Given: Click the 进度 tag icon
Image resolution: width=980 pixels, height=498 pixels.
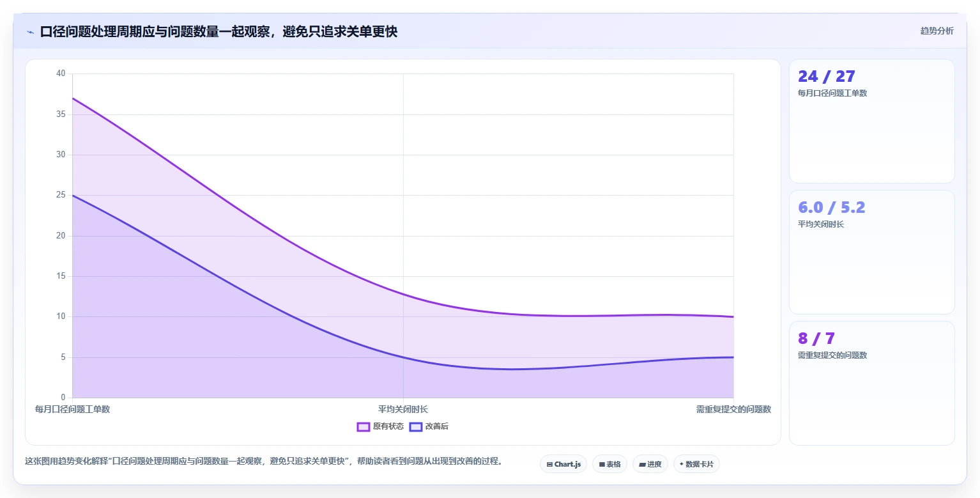Looking at the screenshot, I should [642, 464].
